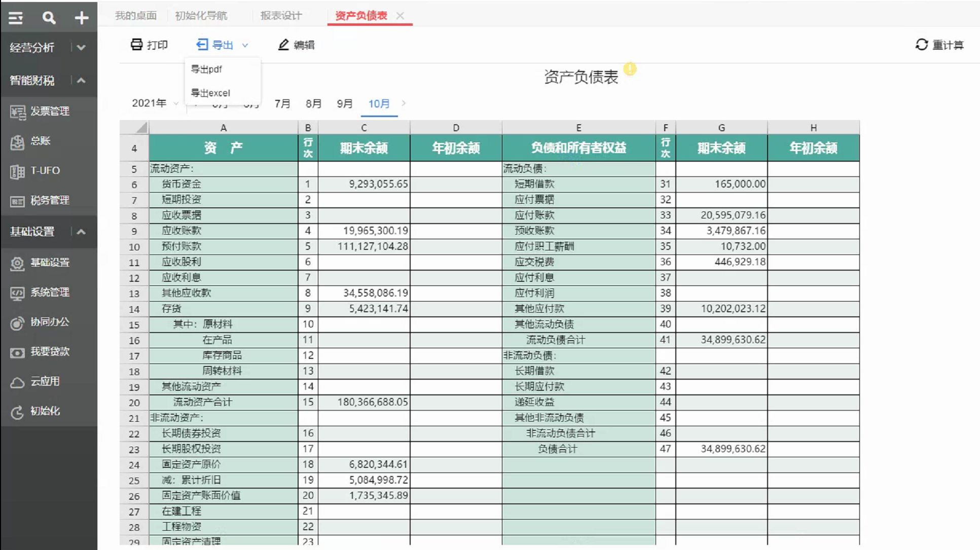Viewport: 980px width, 550px height.
Task: Open the 2021年 year dropdown
Action: click(x=155, y=103)
